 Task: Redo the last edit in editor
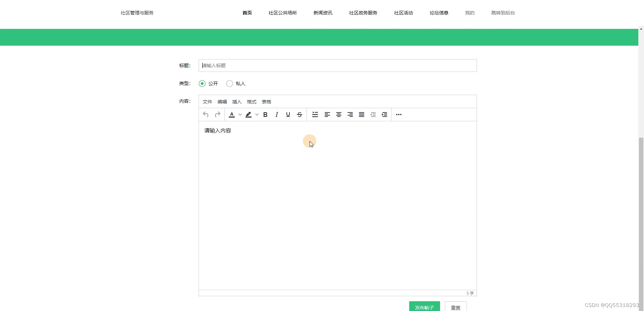(217, 115)
